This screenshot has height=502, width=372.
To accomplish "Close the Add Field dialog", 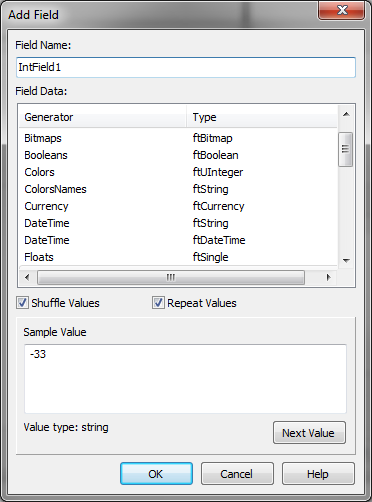I will (342, 10).
